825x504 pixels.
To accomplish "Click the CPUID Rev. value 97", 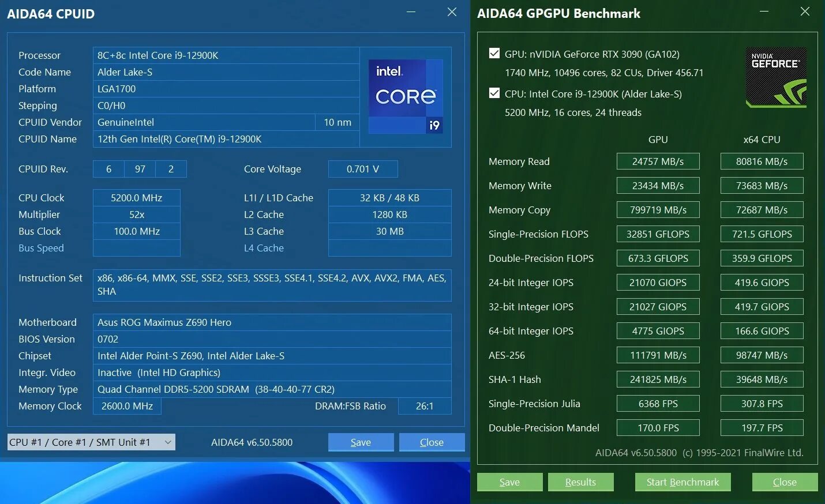I will pyautogui.click(x=140, y=169).
